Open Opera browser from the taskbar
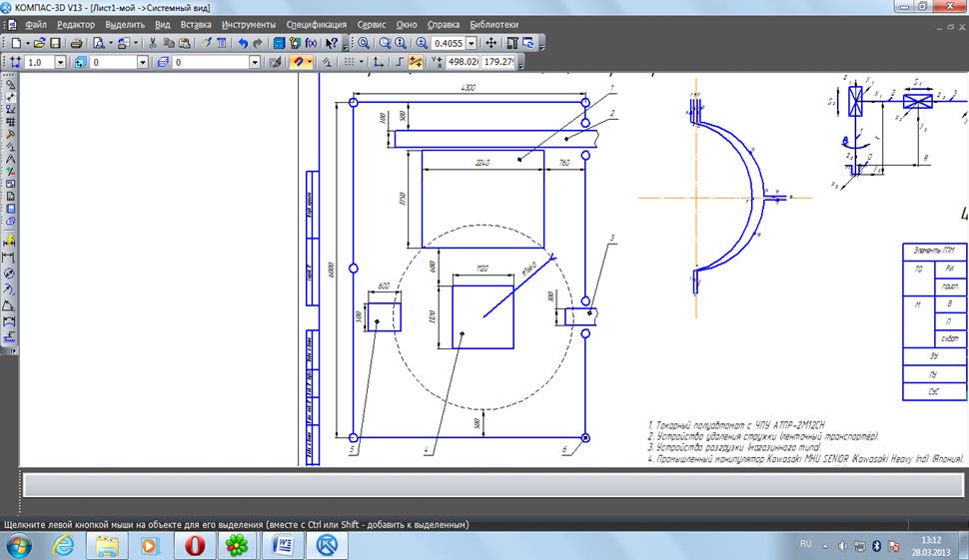The height and width of the screenshot is (560, 969). pos(193,545)
